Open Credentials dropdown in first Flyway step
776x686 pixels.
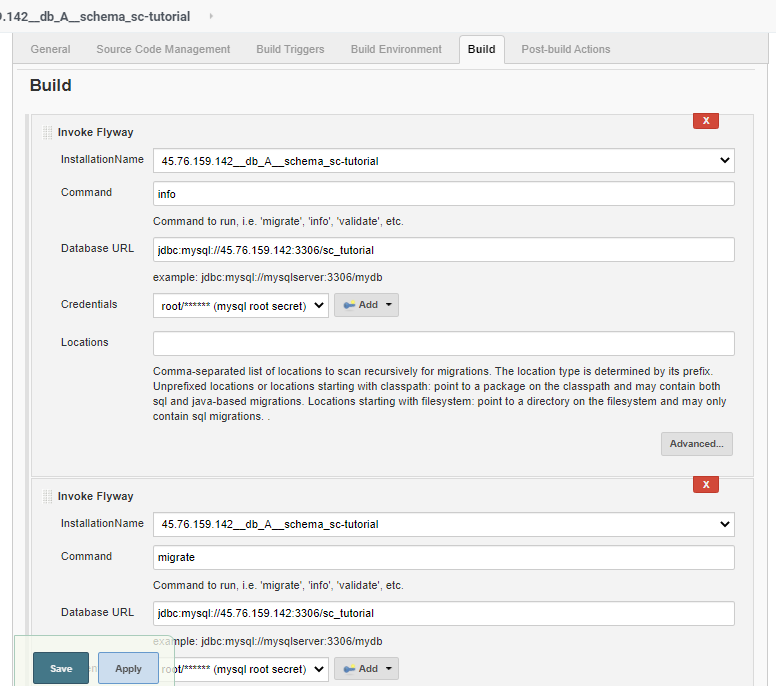coord(241,306)
